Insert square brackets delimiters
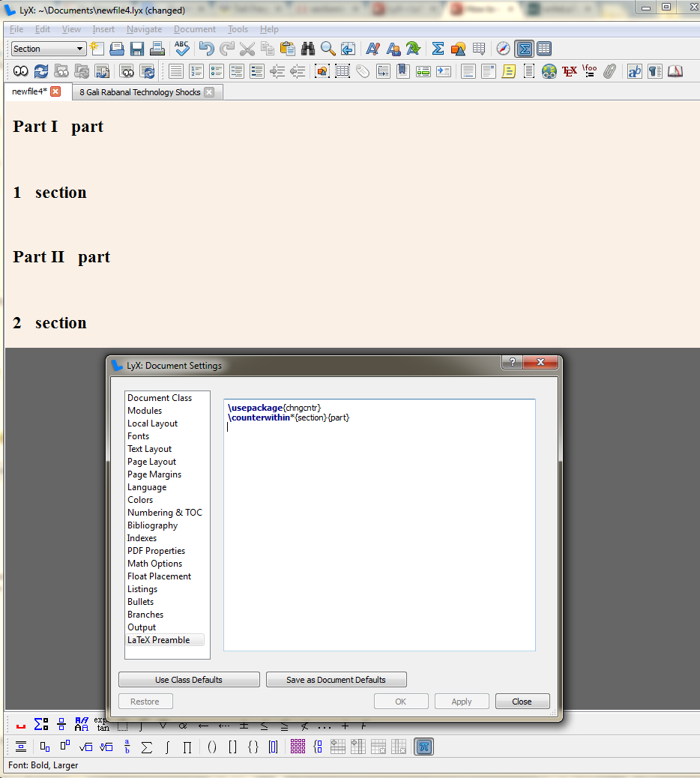Screen dimensions: 700x778 tap(232, 747)
